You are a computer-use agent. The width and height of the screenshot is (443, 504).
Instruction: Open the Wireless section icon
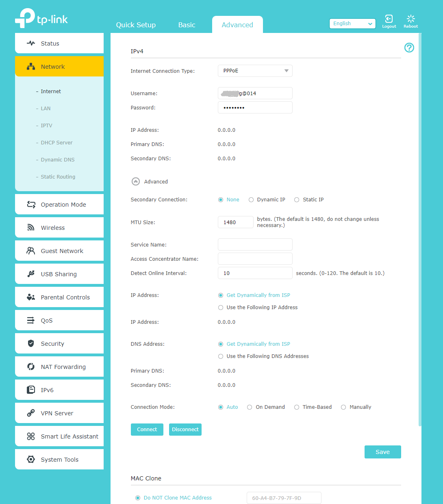coord(31,228)
